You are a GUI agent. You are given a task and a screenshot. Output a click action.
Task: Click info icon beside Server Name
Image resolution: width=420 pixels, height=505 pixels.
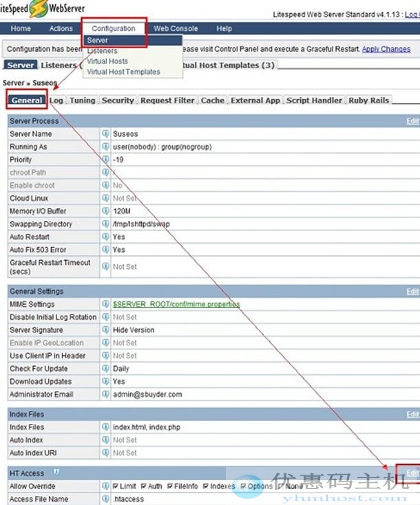(106, 134)
